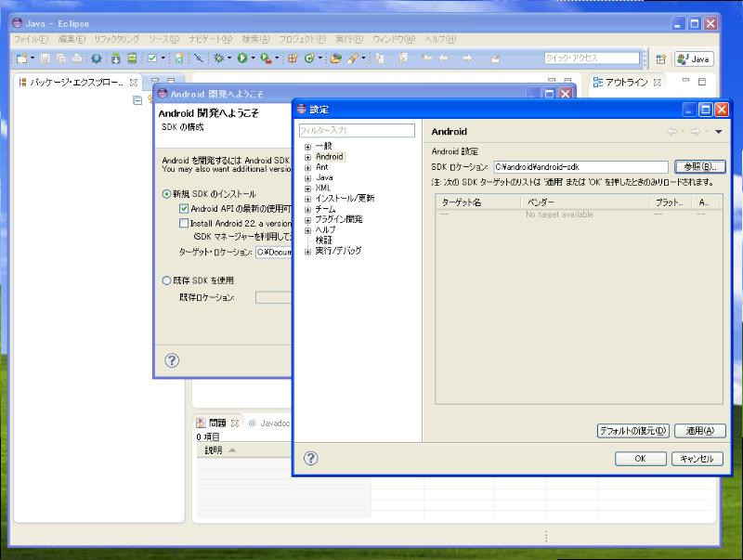The image size is (743, 560).
Task: Close the アウトライン tab via its X
Action: 658,83
